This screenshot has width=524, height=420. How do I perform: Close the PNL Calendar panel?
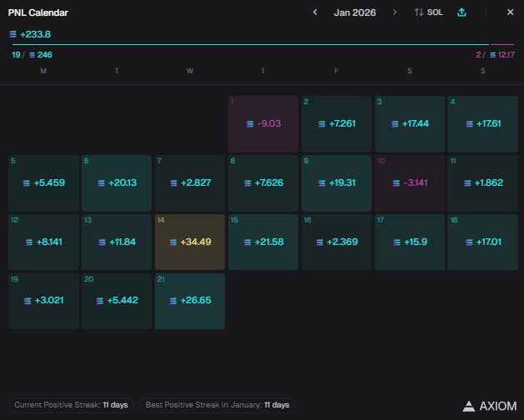point(510,12)
